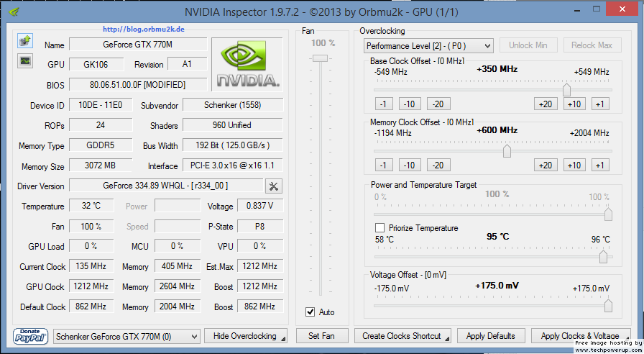
Task: Click the PayPal Donate button
Action: [x=31, y=336]
